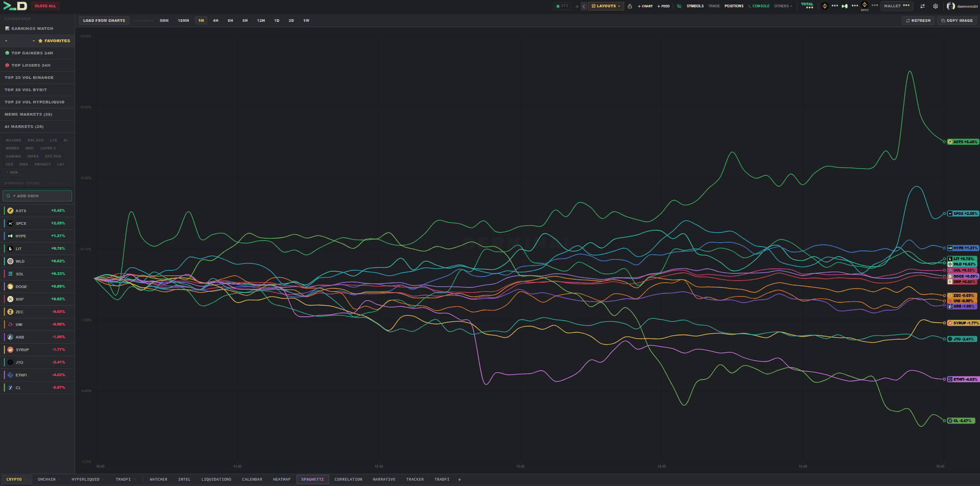This screenshot has width=980, height=486.
Task: Click the WLD coin icon in symbol list
Action: point(10,261)
